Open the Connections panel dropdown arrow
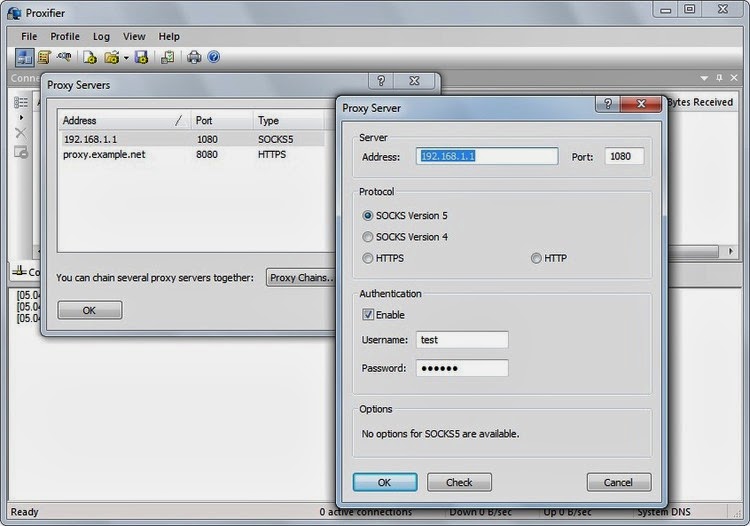The image size is (750, 526). (704, 78)
